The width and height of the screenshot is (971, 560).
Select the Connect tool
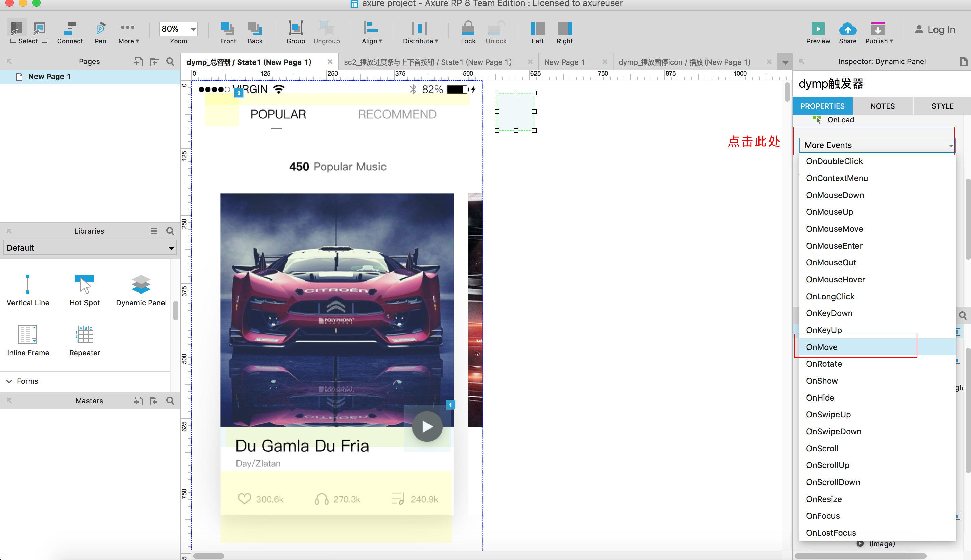point(70,32)
